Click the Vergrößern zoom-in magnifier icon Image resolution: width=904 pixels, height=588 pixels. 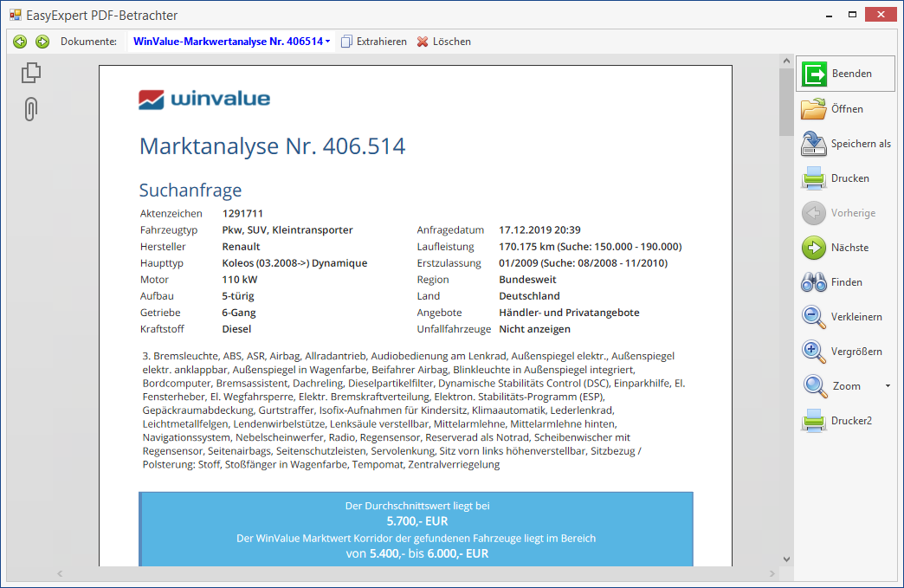coord(813,352)
